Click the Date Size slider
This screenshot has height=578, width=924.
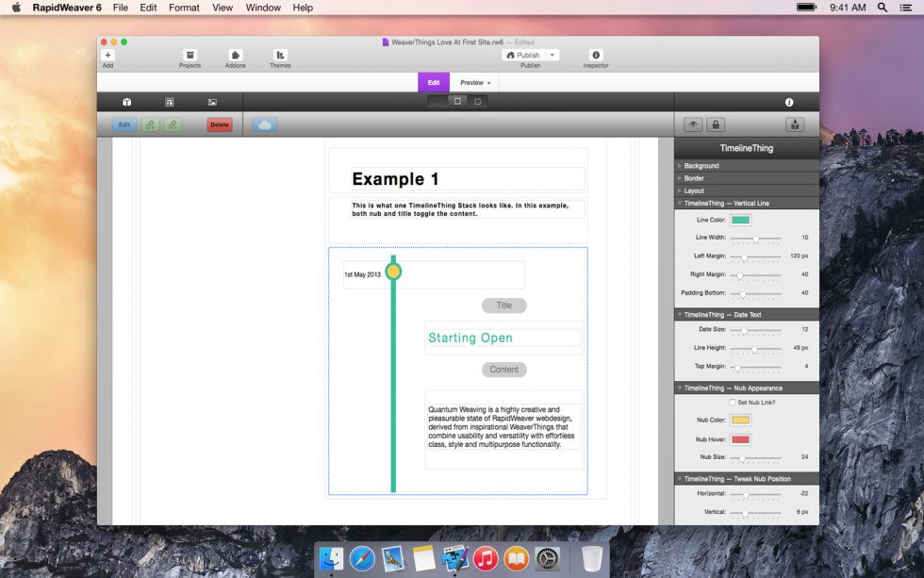pos(755,331)
